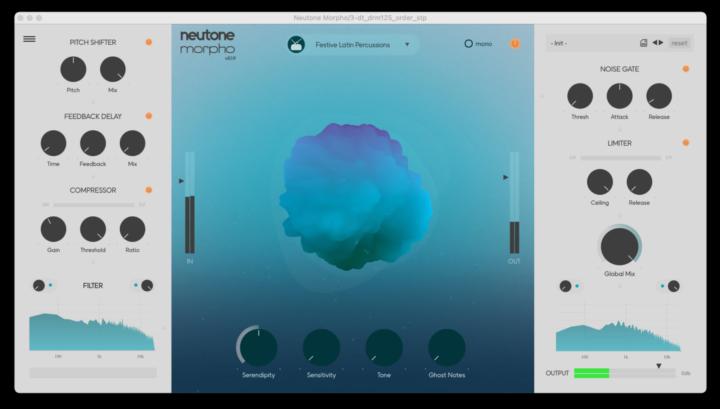Click the Sensitivity knob
This screenshot has height=409, width=720.
pos(321,347)
